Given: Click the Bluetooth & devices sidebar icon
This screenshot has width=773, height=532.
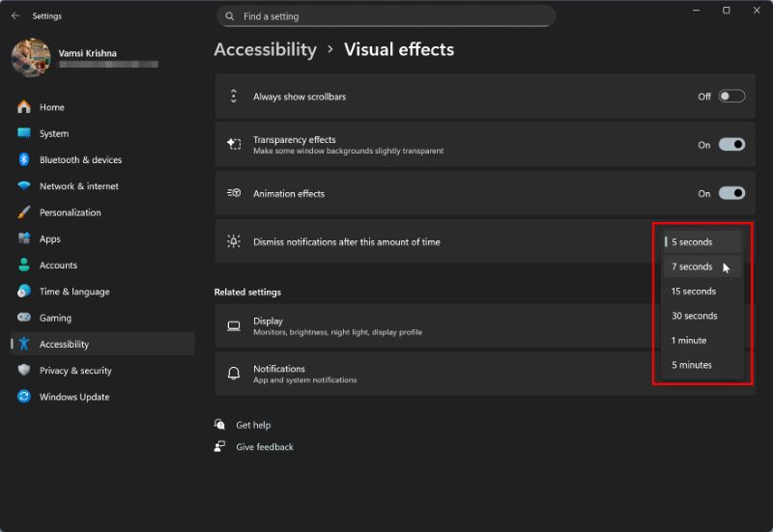Looking at the screenshot, I should pyautogui.click(x=23, y=159).
